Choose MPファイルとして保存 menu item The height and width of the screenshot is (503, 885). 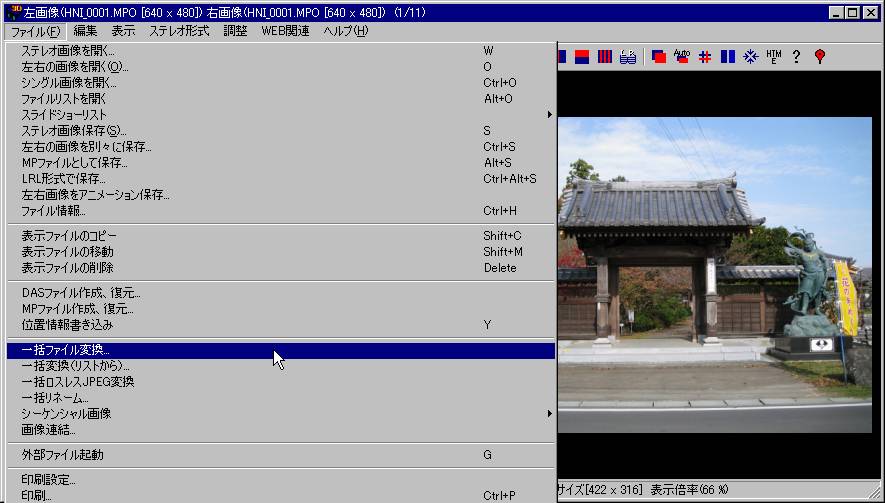click(x=74, y=162)
